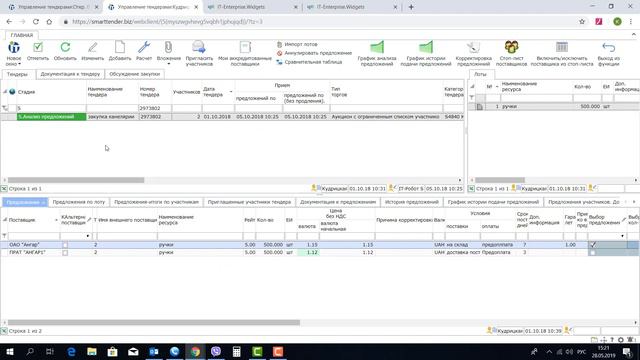Open К.Альтерн. поставщик filter dropdown
Screen dimensions: 640x360
88,236
